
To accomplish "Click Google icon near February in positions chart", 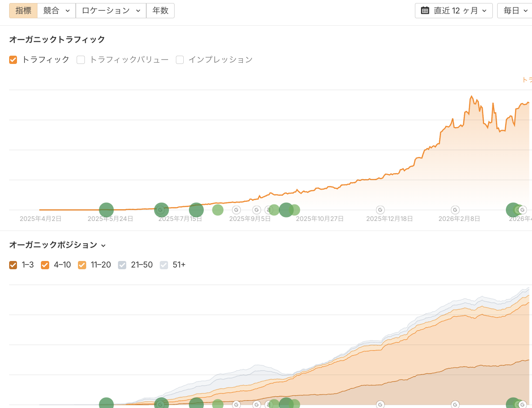I will click(455, 405).
